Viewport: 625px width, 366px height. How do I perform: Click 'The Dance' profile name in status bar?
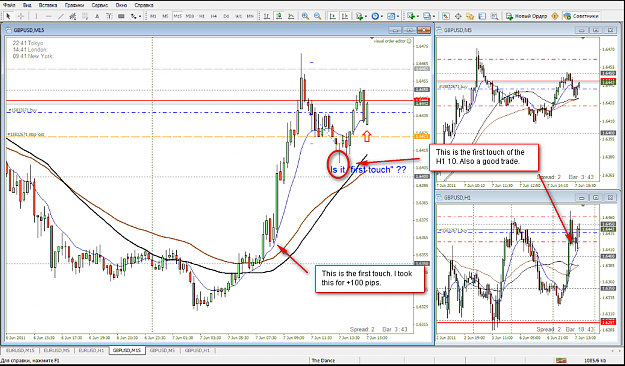coord(323,360)
